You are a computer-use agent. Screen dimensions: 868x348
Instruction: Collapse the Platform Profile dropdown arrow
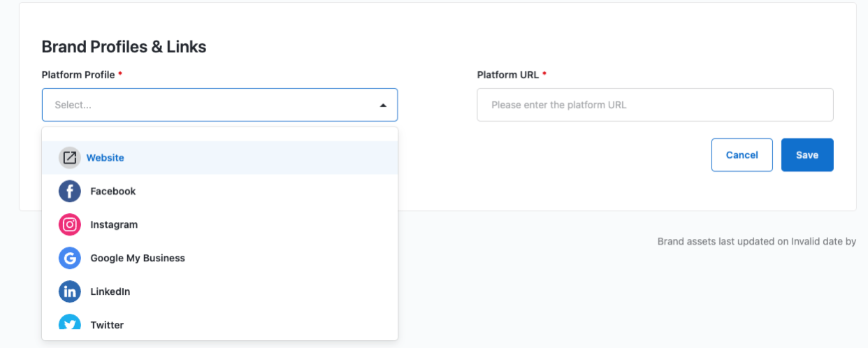click(x=383, y=106)
